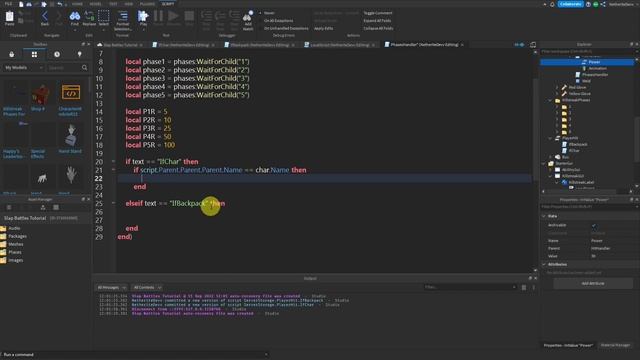The height and width of the screenshot is (360, 640).
Task: Click Toggle Comment action
Action: pos(378,13)
